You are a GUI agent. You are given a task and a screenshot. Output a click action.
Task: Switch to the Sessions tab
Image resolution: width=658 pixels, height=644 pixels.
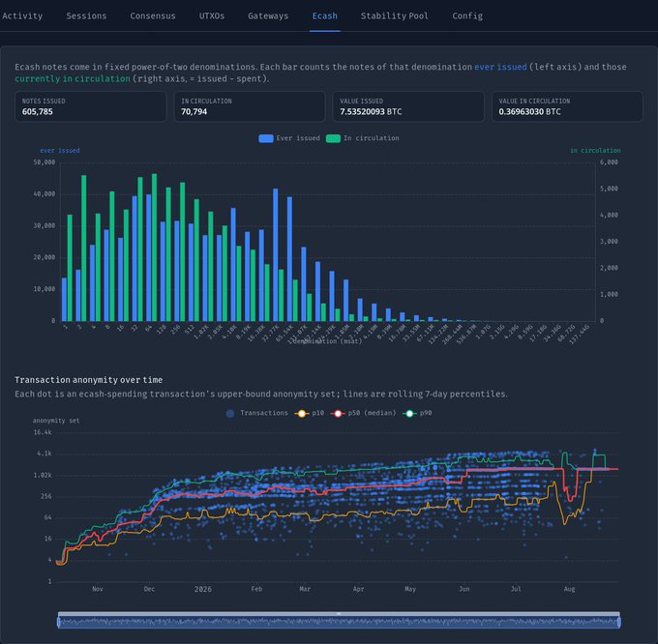click(x=86, y=15)
